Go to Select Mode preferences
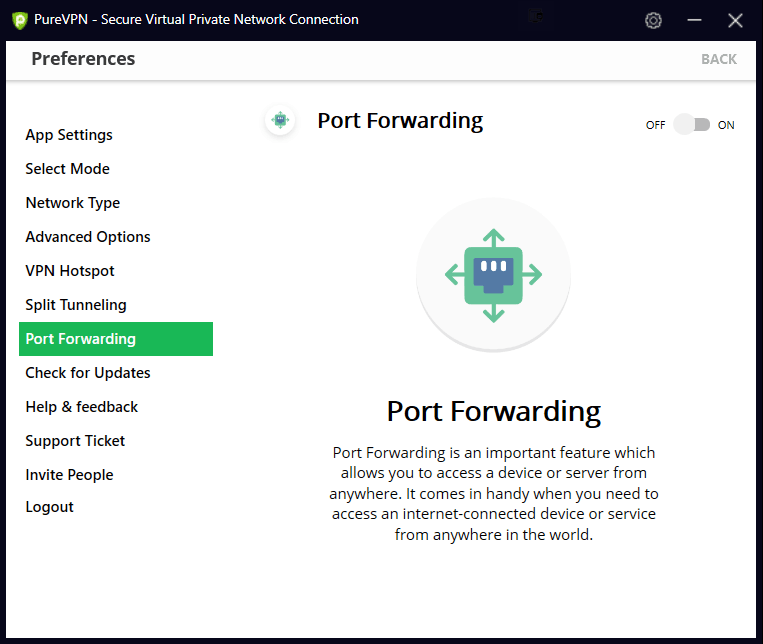This screenshot has width=763, height=644. coord(67,169)
